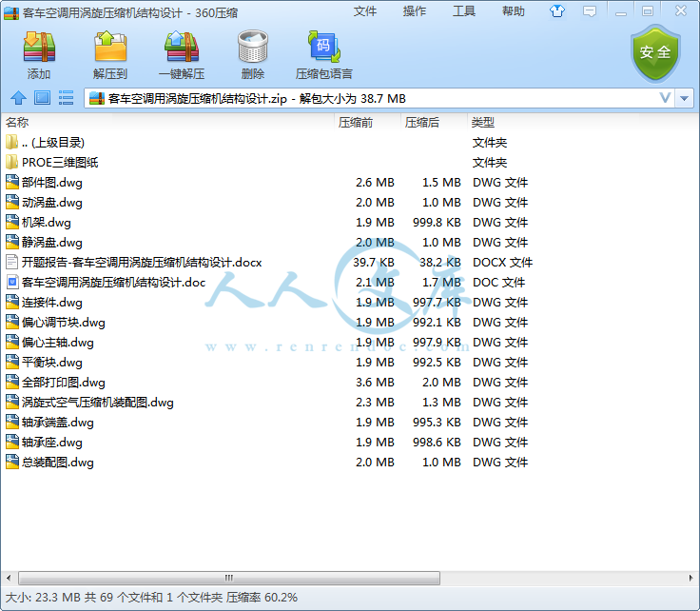Expand the address bar path dropdown arrow
The image size is (700, 611).
click(x=685, y=98)
